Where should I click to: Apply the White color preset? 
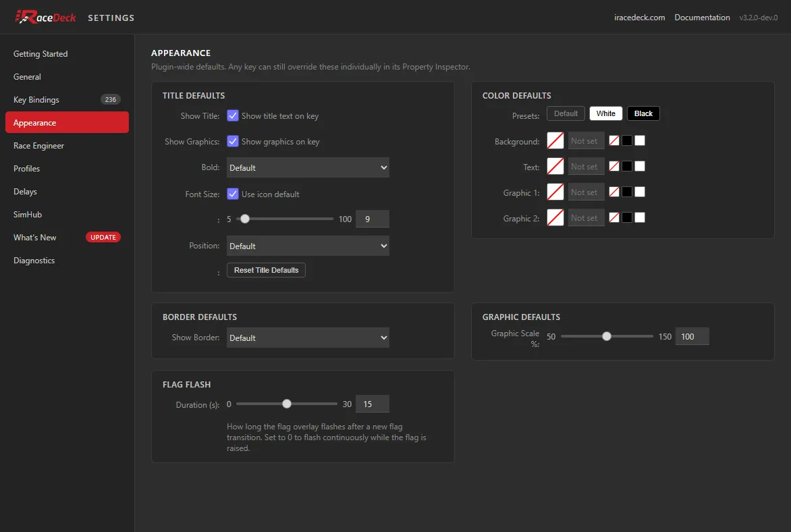[x=606, y=113]
